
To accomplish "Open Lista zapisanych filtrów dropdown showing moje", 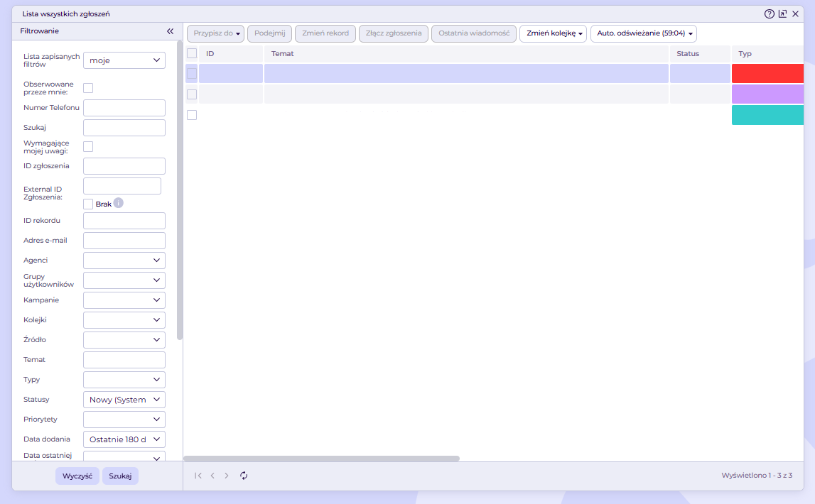I will [x=124, y=60].
